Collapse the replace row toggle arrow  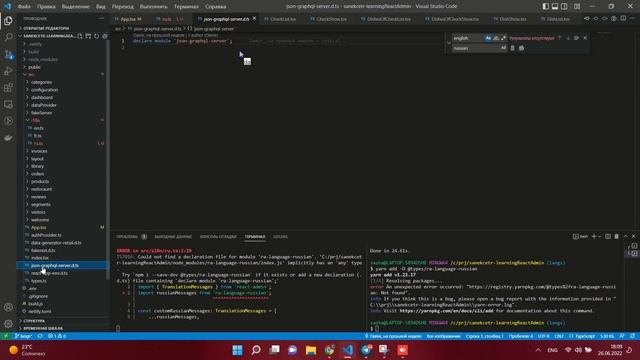(x=449, y=43)
